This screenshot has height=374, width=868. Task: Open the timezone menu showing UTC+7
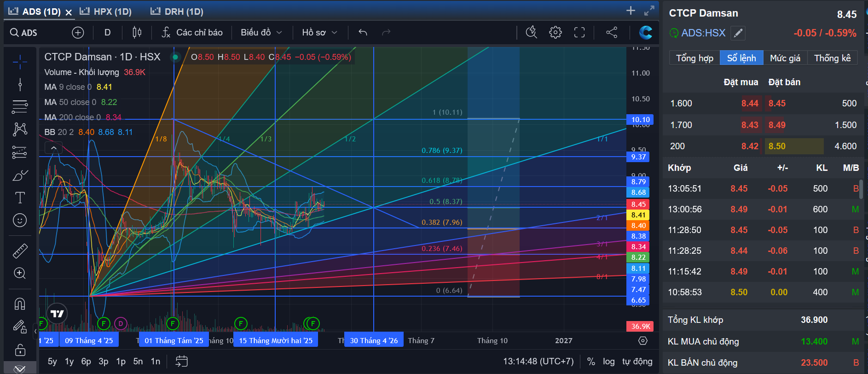coord(538,362)
